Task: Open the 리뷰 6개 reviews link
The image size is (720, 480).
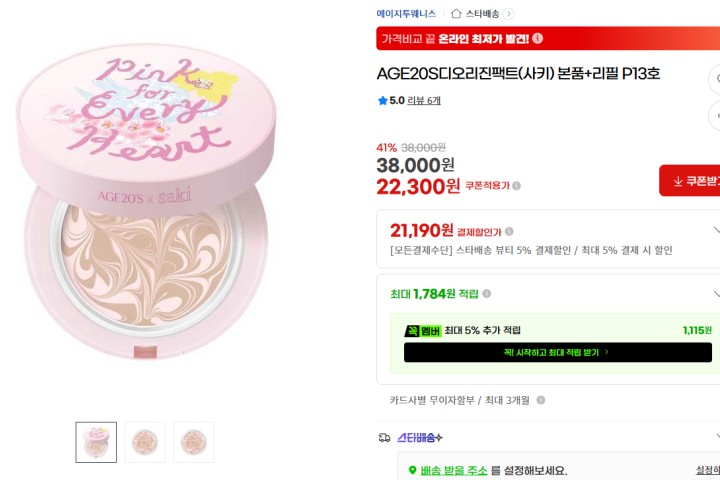Action: [424, 101]
